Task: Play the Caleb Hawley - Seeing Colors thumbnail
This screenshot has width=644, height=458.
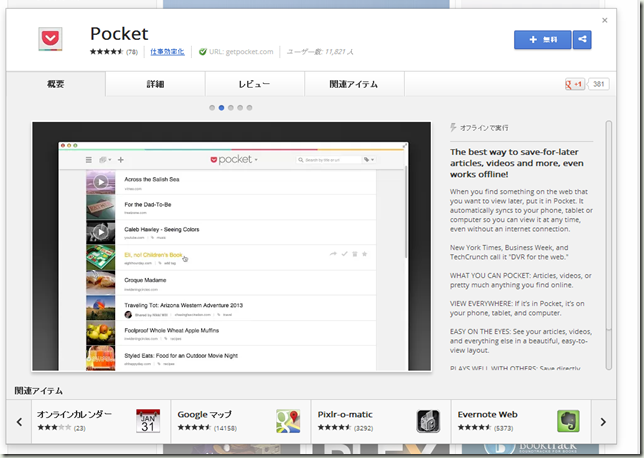Action: pyautogui.click(x=101, y=232)
